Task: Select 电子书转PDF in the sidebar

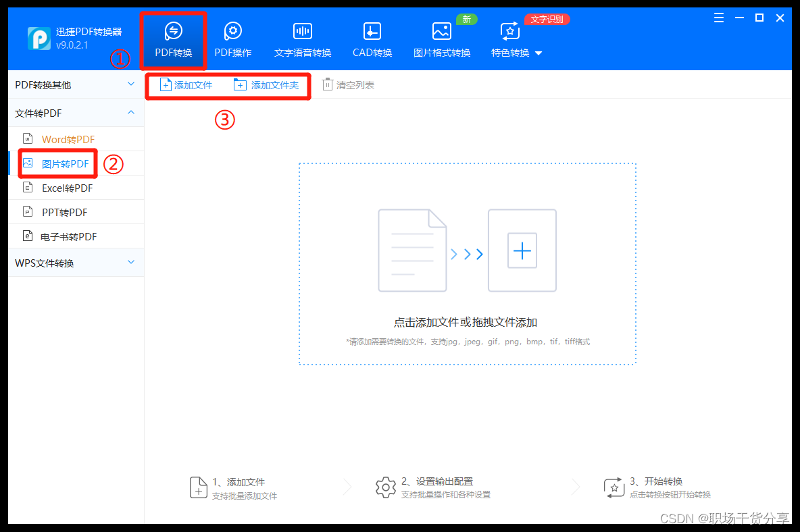Action: (76, 236)
